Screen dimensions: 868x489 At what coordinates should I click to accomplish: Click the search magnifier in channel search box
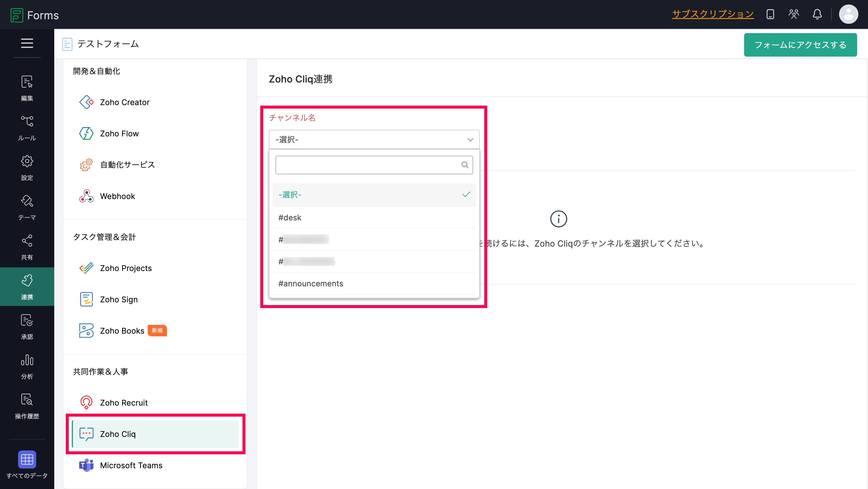click(x=465, y=165)
